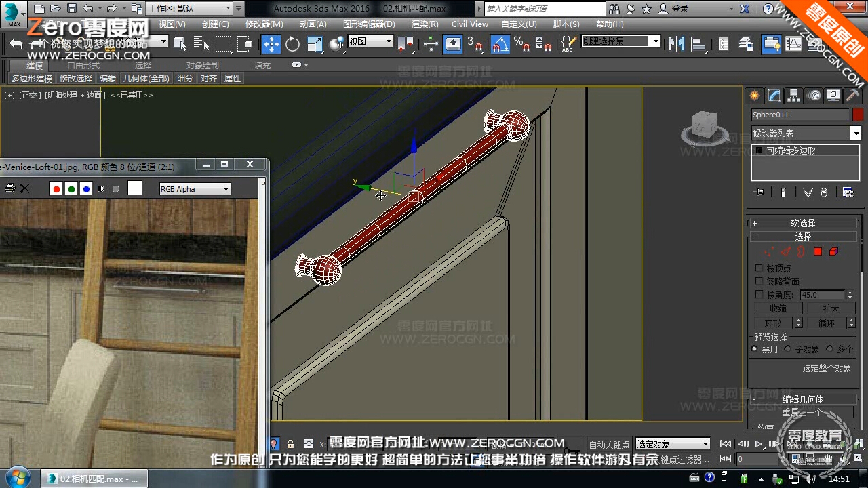This screenshot has width=868, height=488.
Task: Collapse the 选择 rollout
Action: [x=803, y=237]
